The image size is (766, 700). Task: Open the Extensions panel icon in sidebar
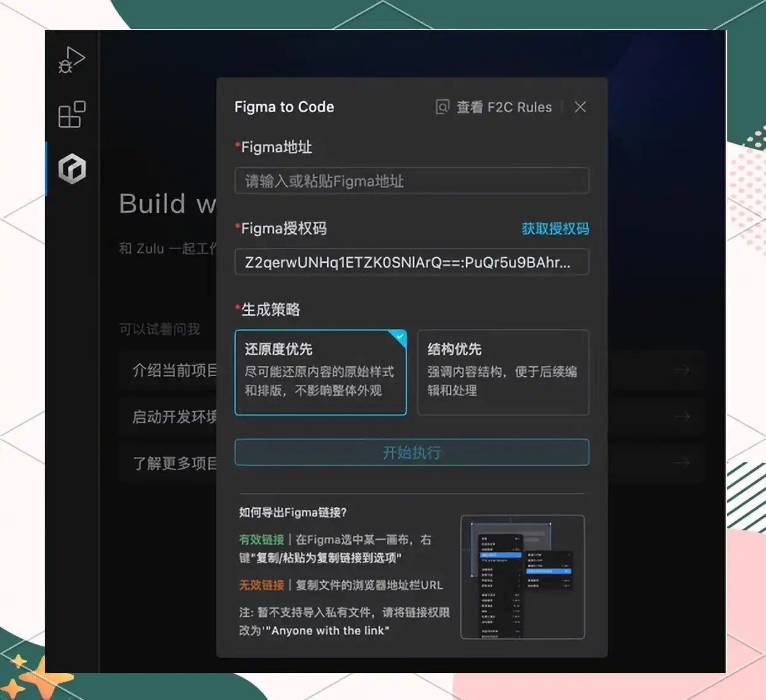[x=70, y=115]
